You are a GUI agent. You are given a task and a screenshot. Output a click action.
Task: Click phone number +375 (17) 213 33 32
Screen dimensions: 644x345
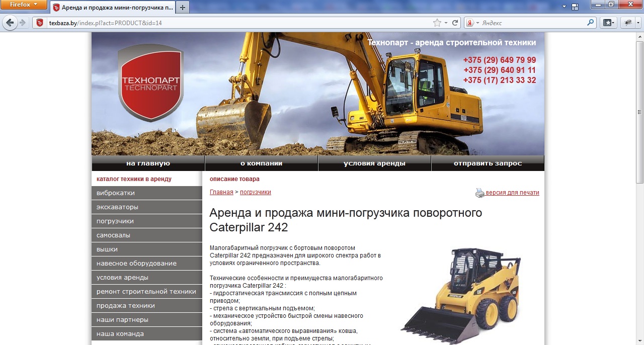(x=500, y=80)
